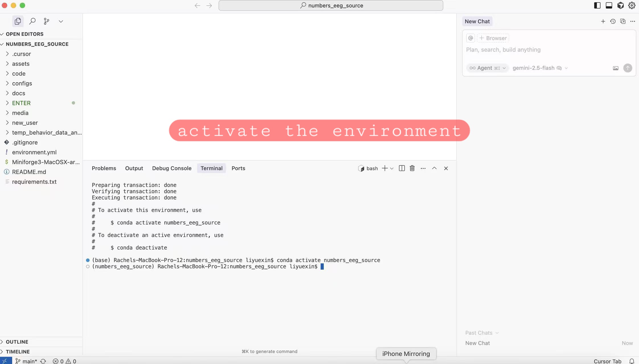Open Cursor settings with the gear icon
The width and height of the screenshot is (639, 364).
[631, 5]
